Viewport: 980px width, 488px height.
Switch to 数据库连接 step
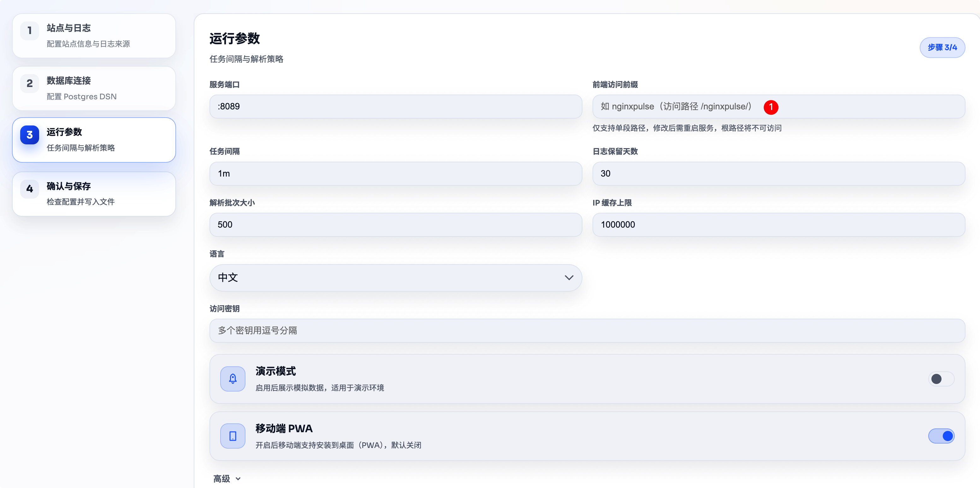[x=94, y=88]
